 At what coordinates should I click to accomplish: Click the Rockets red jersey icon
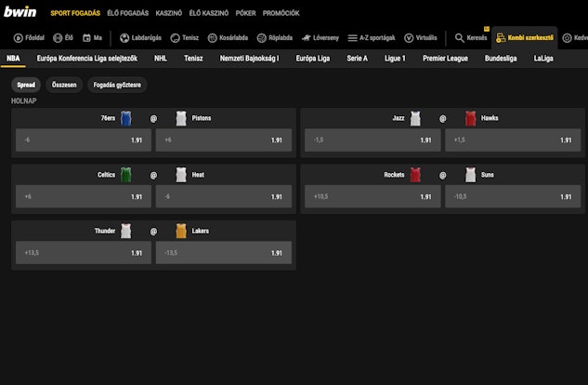coord(415,175)
